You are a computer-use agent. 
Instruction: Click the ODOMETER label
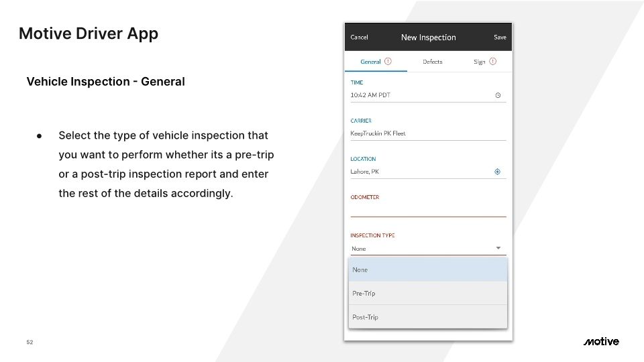365,197
